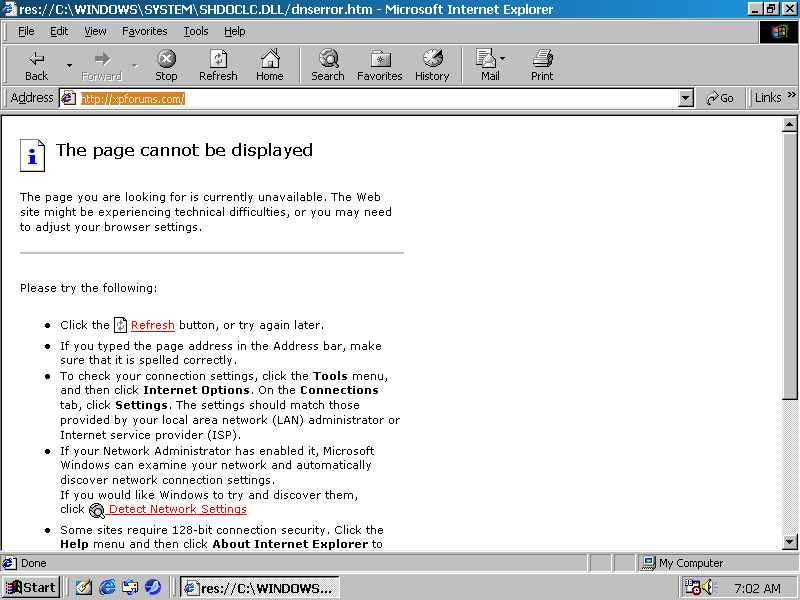Viewport: 800px width, 600px height.
Task: Go back using the Back toolbar button
Action: coord(36,65)
